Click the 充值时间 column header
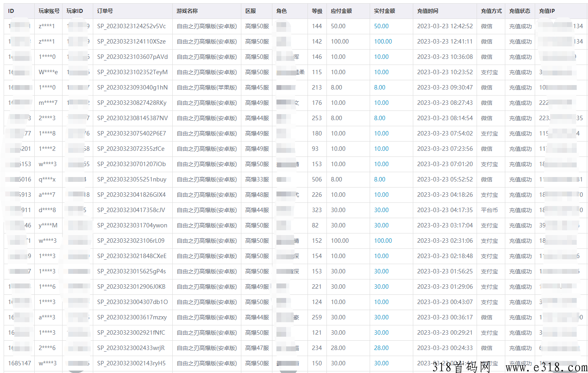 tap(428, 11)
